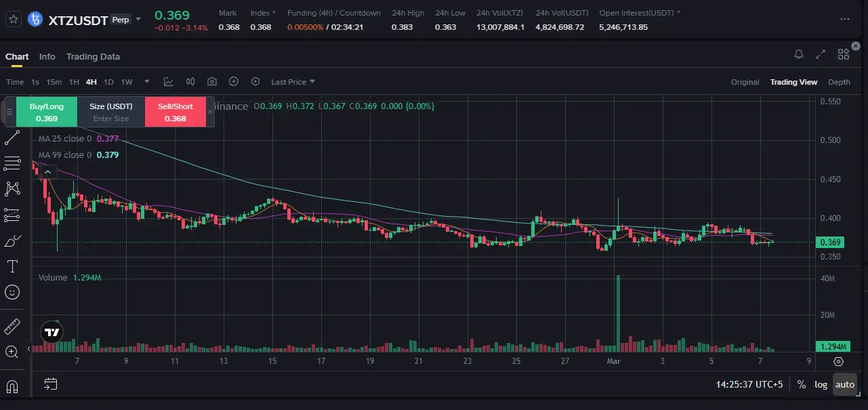This screenshot has height=410, width=868.
Task: Select the trend line drawing tool
Action: (12, 138)
